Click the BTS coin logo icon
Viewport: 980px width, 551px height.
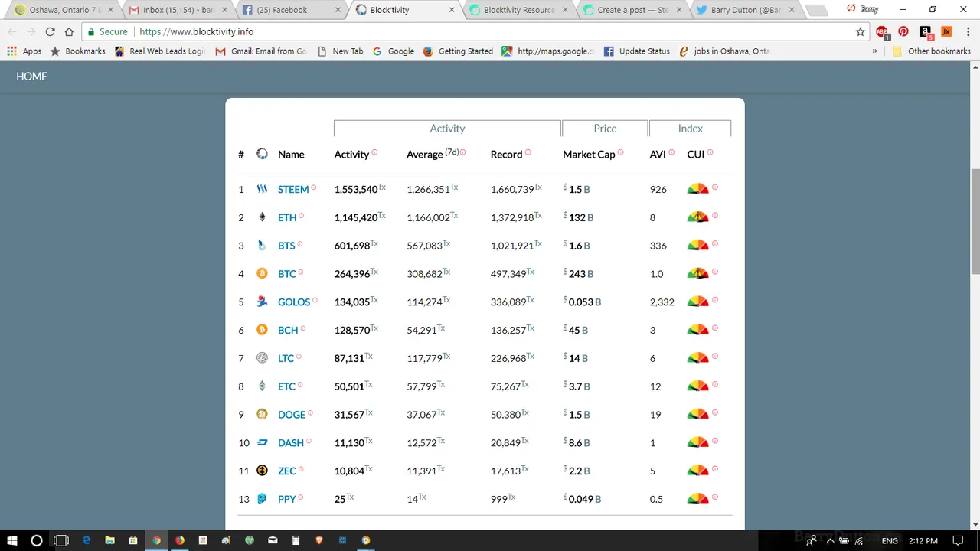click(x=262, y=246)
